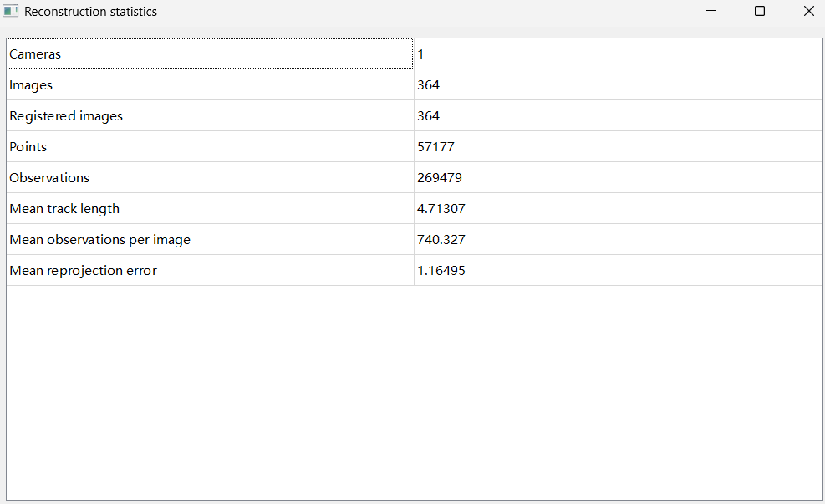The height and width of the screenshot is (504, 825).
Task: Click observations per image value 740.327
Action: [x=441, y=240]
